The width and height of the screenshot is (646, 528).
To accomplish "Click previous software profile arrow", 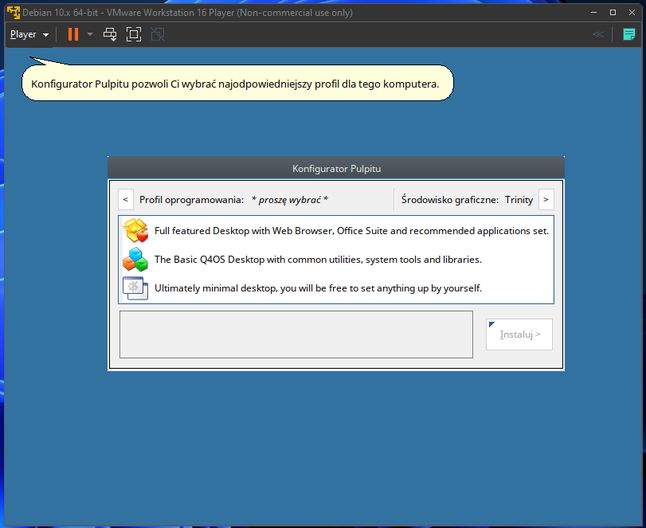I will 126,200.
